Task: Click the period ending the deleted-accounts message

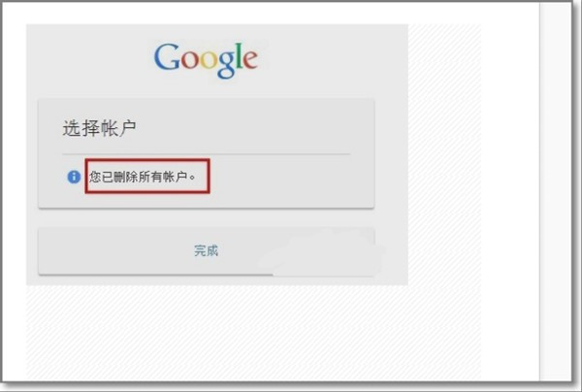Action: [192, 178]
